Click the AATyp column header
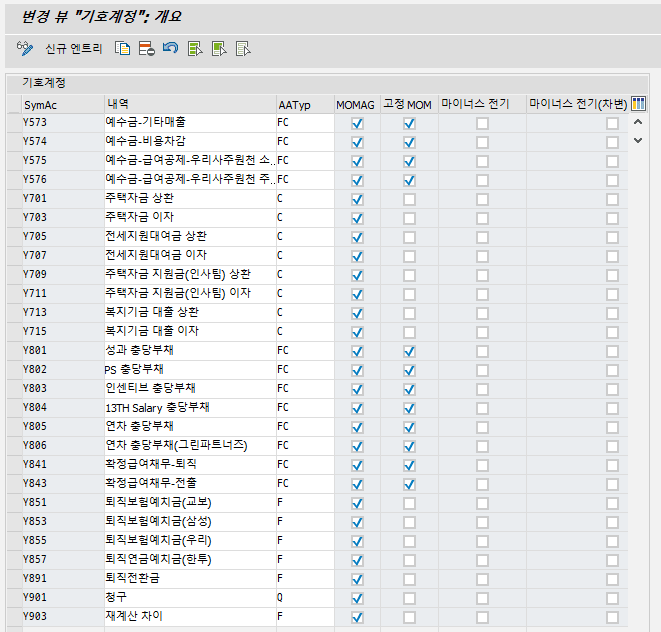661x632 pixels. pos(294,104)
